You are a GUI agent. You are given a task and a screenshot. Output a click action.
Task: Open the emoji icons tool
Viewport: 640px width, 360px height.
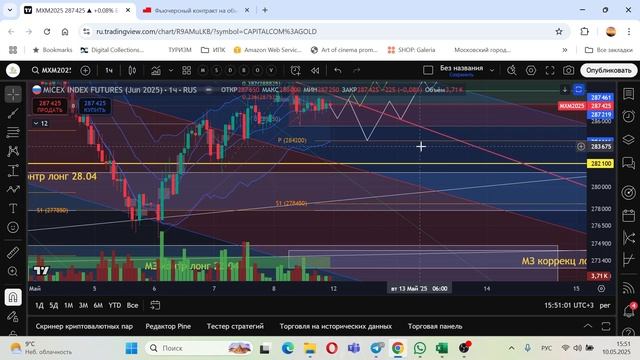coord(13,227)
